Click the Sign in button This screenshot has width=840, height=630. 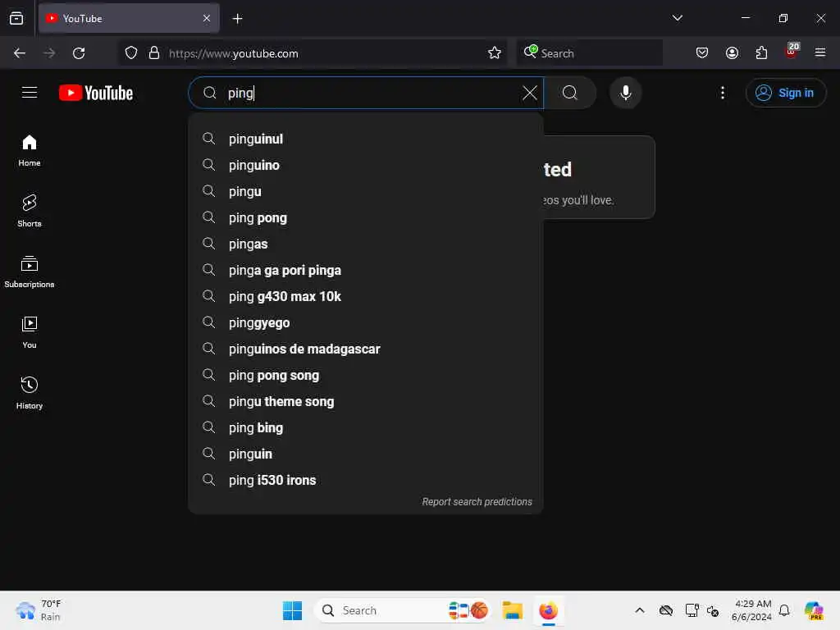pyautogui.click(x=785, y=93)
